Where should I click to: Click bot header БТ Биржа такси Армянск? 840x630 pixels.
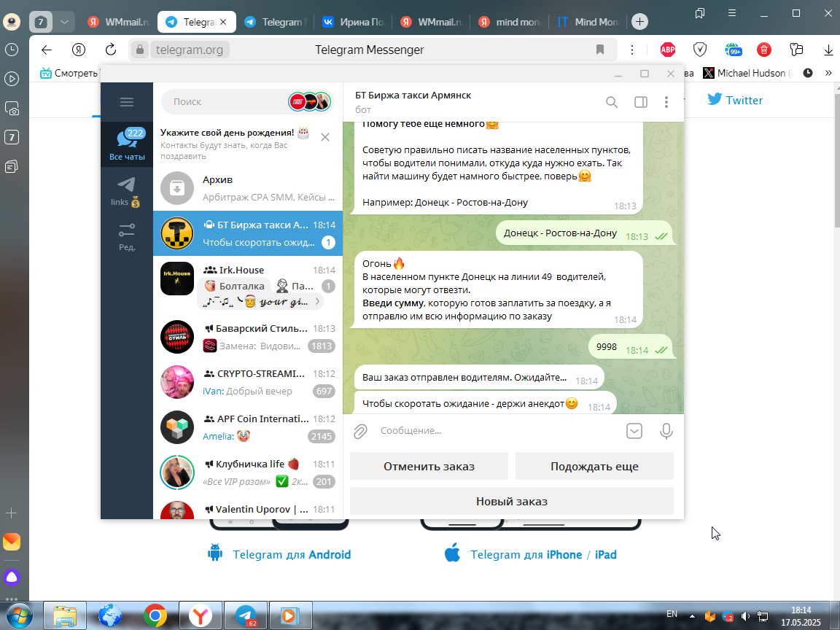413,96
